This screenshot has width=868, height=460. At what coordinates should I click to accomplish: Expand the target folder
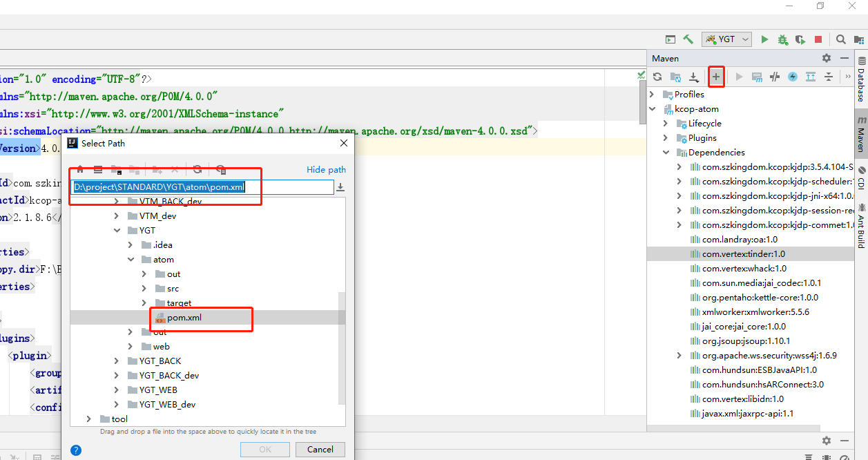pyautogui.click(x=144, y=303)
